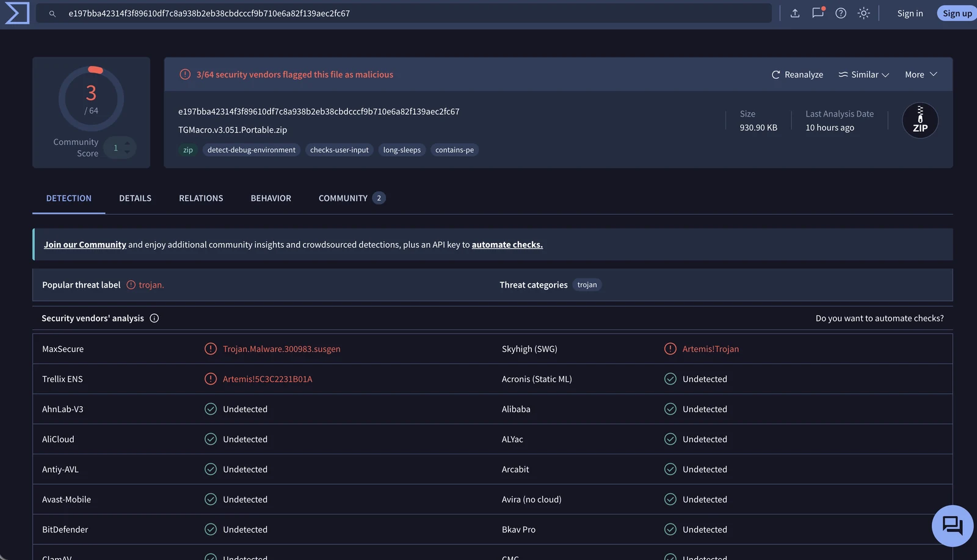Click the BitDefender undetected check icon
Viewport: 977px width, 560px height.
tap(211, 529)
